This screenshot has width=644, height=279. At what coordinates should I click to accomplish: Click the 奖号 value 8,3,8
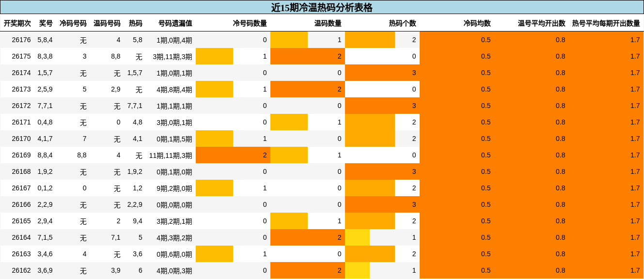tap(45, 56)
